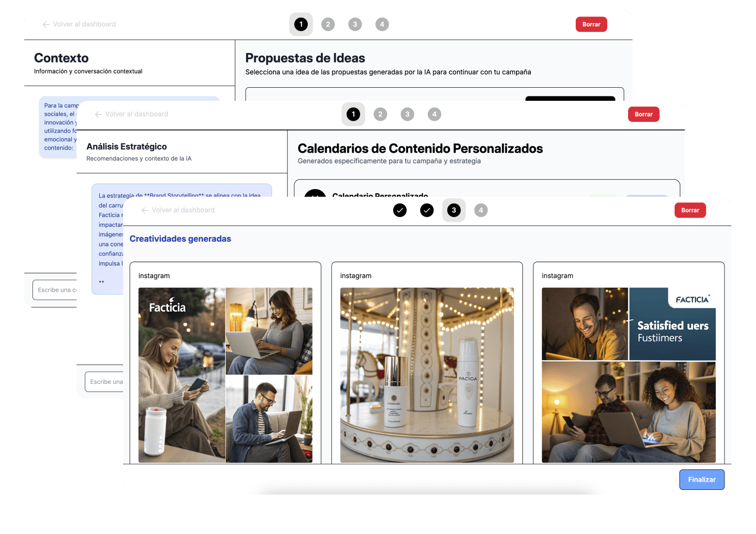Go to step 2 in Calendarios de Contenido window

[x=380, y=114]
